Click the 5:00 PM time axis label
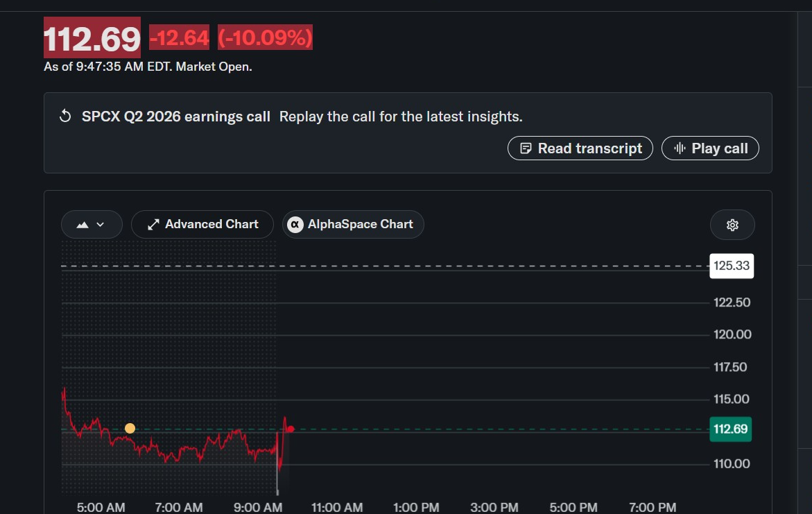 point(573,507)
